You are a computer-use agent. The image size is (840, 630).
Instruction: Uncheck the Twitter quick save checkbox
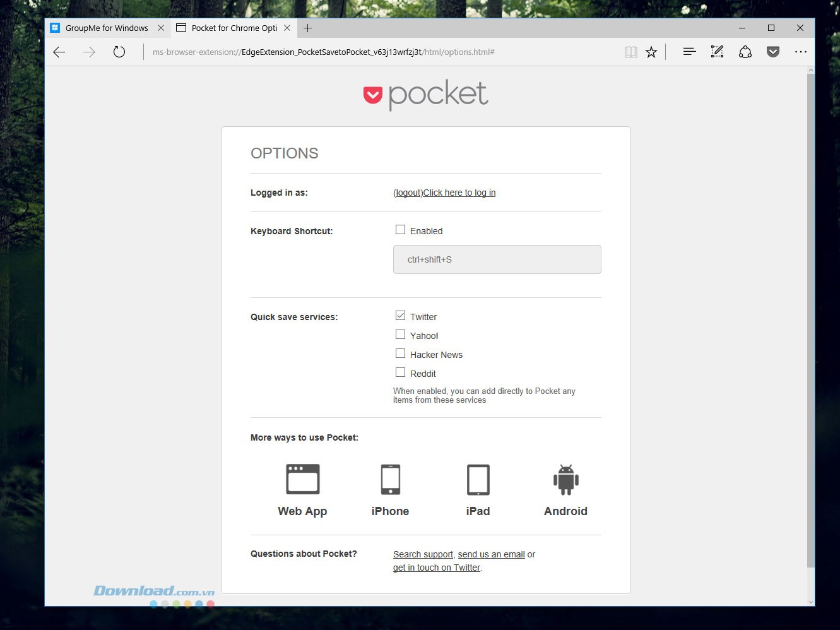pos(400,316)
